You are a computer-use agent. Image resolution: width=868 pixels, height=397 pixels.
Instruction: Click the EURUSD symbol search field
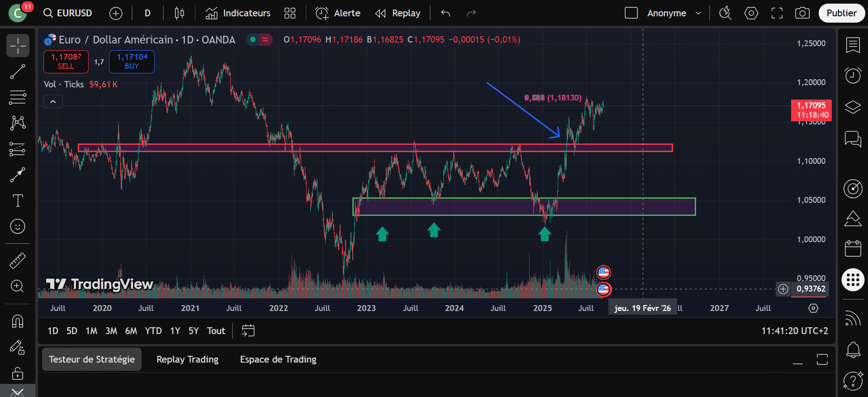[x=69, y=13]
